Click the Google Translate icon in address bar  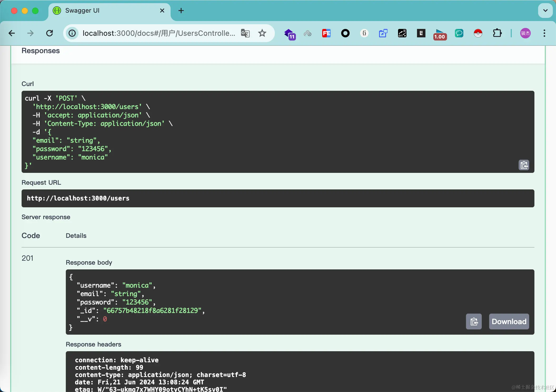coord(245,33)
